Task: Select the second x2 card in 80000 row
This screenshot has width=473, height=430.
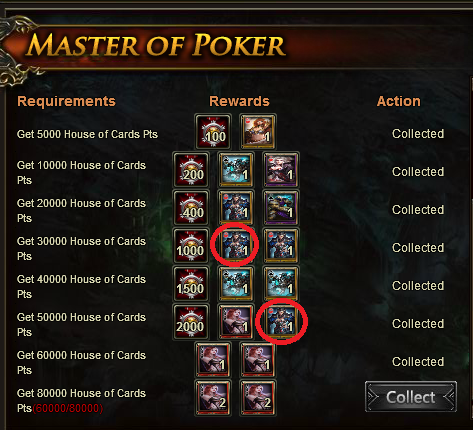Action: [x=257, y=398]
